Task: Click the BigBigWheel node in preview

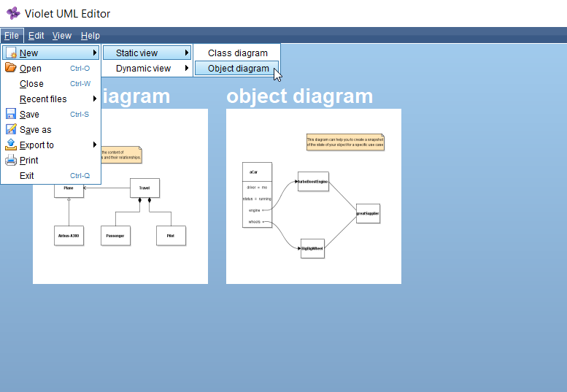Action: [x=312, y=248]
